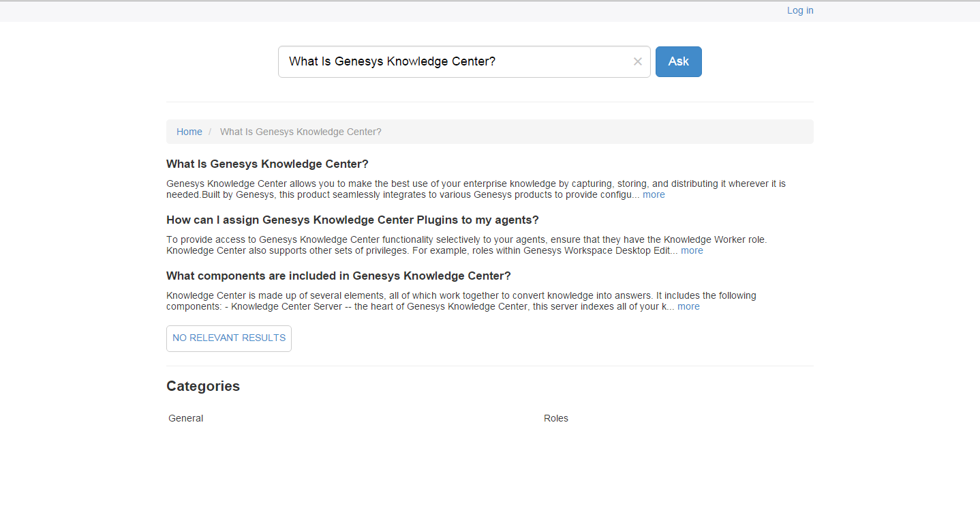This screenshot has height=530, width=980.
Task: Click the Categories section heading
Action: pos(203,386)
